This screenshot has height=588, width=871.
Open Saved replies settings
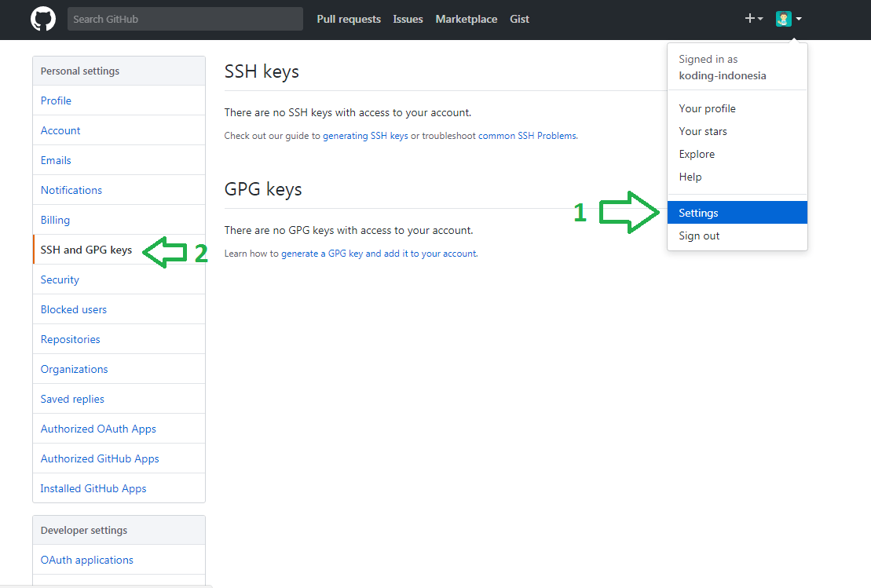click(x=119, y=400)
